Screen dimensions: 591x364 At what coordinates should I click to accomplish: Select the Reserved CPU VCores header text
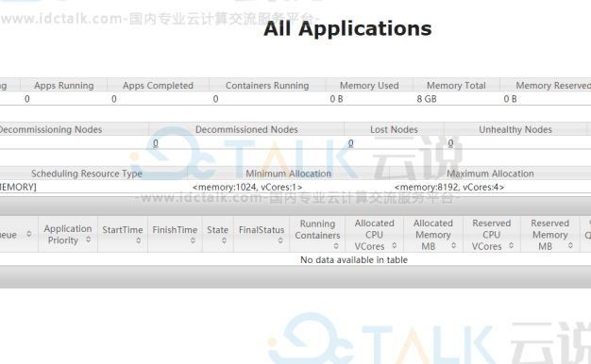(x=491, y=235)
